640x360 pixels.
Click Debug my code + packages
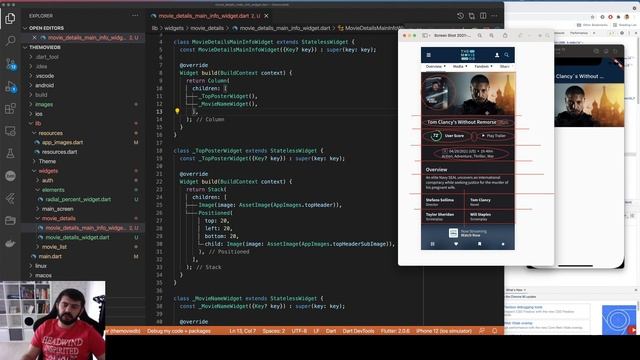[x=179, y=331]
